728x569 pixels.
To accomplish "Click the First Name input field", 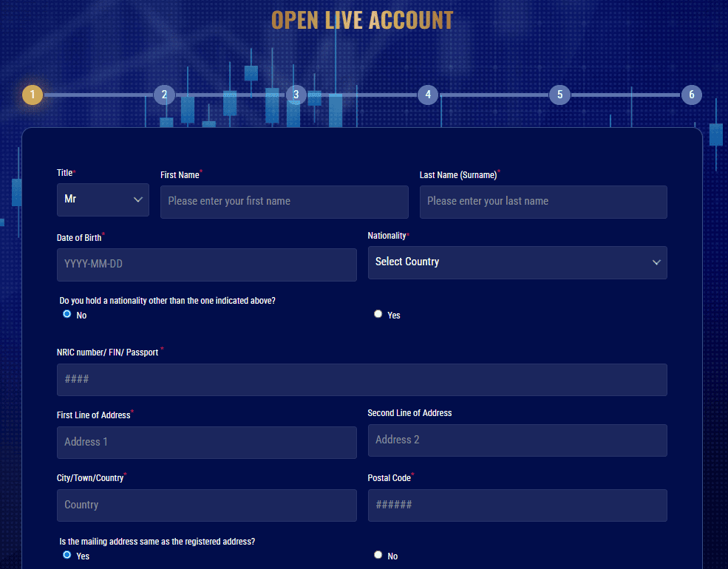I will pyautogui.click(x=284, y=202).
